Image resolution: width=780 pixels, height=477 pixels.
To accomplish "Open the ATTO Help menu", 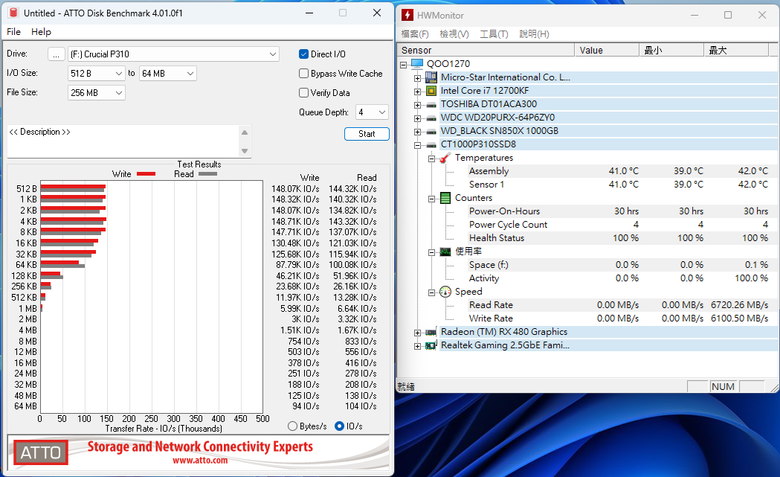I will pyautogui.click(x=41, y=32).
